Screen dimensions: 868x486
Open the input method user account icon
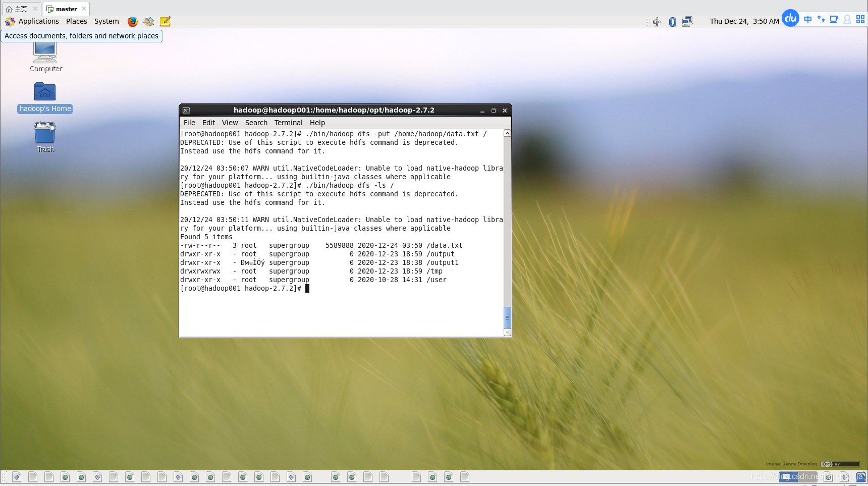pos(847,19)
